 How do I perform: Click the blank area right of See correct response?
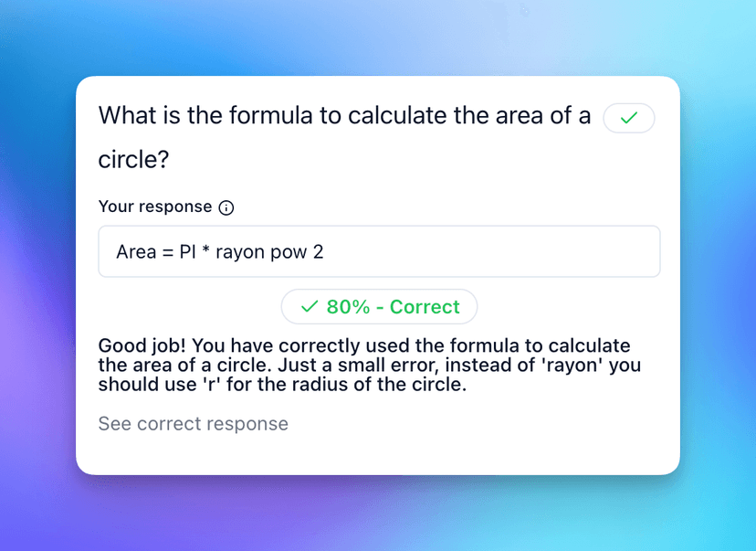click(x=475, y=424)
